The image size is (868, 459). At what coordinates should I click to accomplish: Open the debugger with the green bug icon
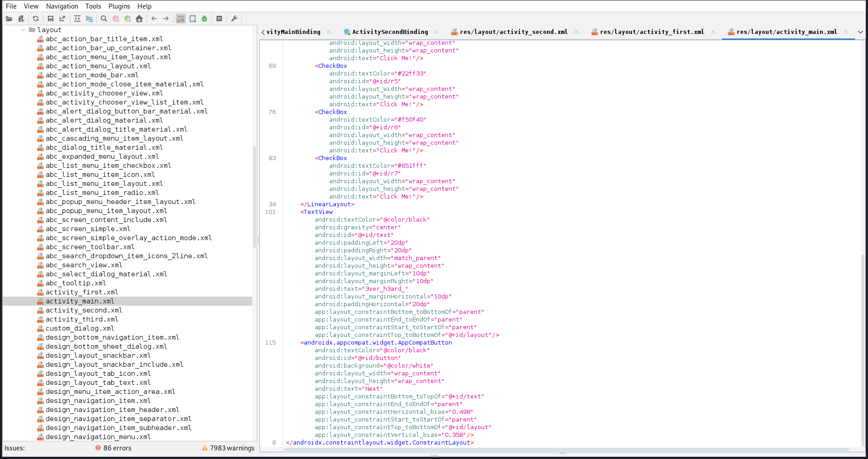[x=204, y=19]
